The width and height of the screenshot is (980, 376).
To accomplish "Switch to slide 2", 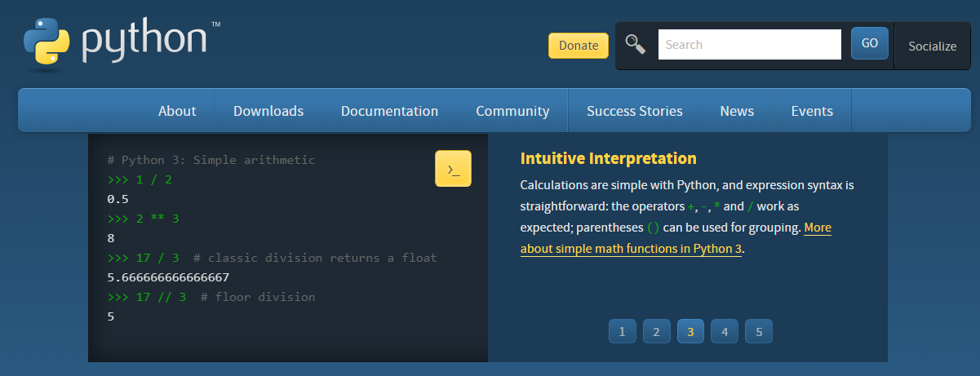I will [x=656, y=332].
